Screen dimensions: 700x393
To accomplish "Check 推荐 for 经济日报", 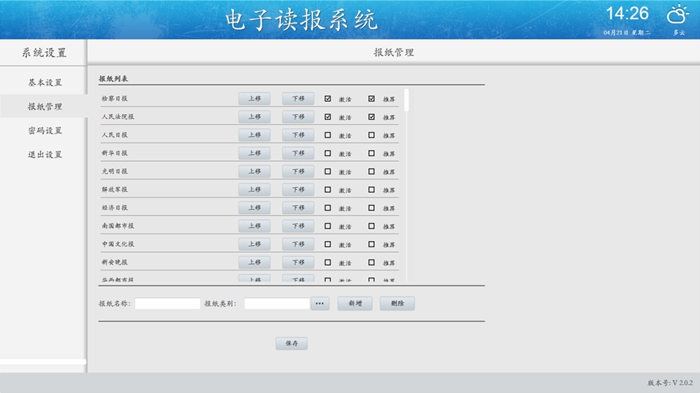I will tap(371, 208).
